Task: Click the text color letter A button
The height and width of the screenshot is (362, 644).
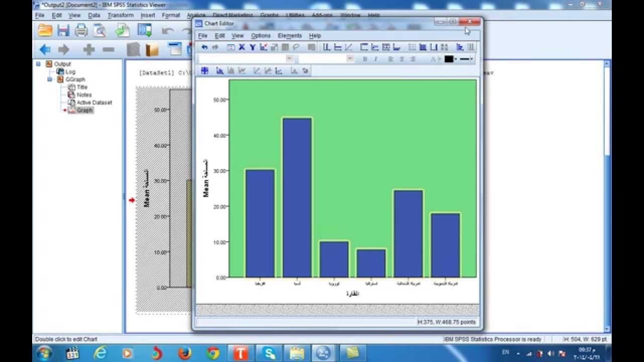Action: tap(434, 59)
